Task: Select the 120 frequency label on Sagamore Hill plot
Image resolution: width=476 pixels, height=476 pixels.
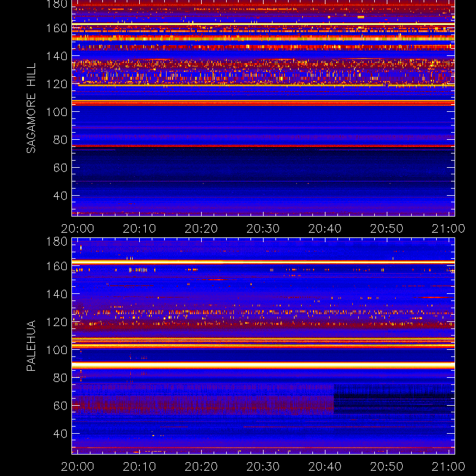Action: [57, 84]
